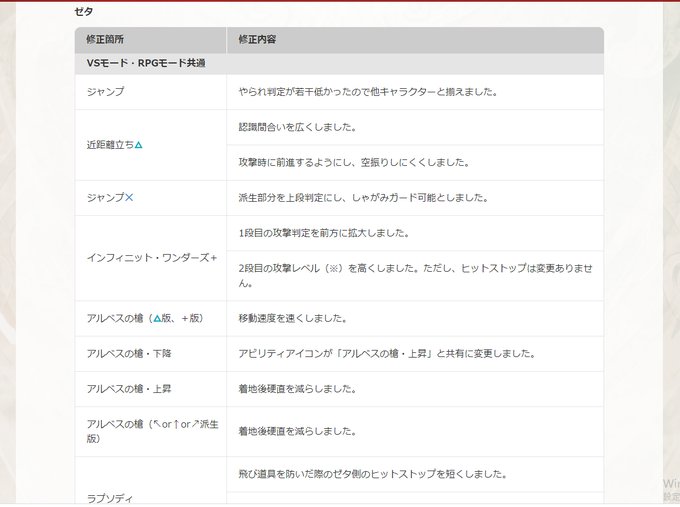Viewport: 680px width, 507px height.
Task: Click the アルベスの槍（↖or↑or↗派生版）cell
Action: coord(150,432)
